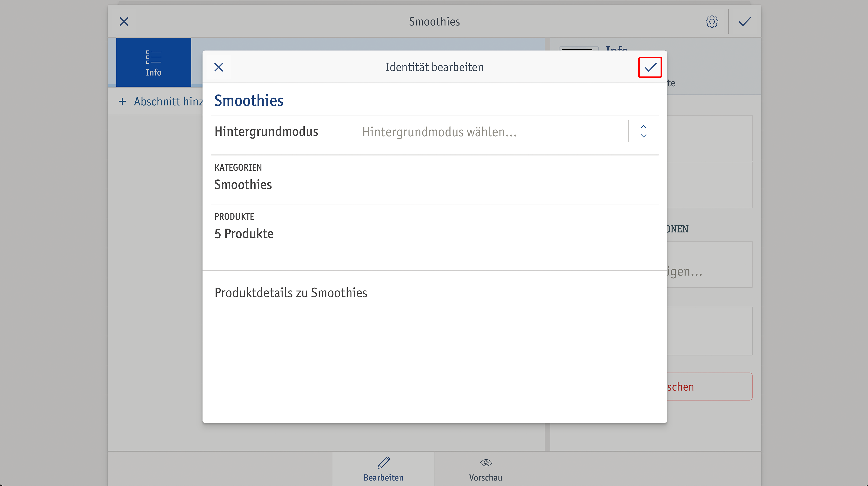The height and width of the screenshot is (486, 868).
Task: Select the Info list icon tab
Action: click(x=154, y=62)
